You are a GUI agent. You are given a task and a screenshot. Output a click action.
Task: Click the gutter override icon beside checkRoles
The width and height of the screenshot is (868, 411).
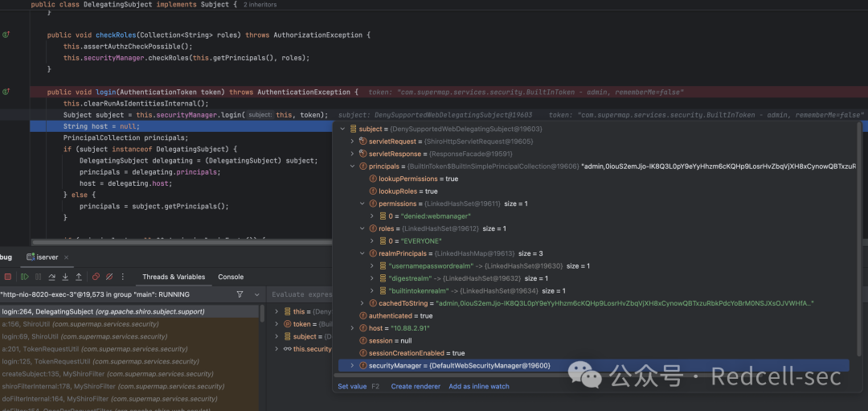tap(6, 35)
